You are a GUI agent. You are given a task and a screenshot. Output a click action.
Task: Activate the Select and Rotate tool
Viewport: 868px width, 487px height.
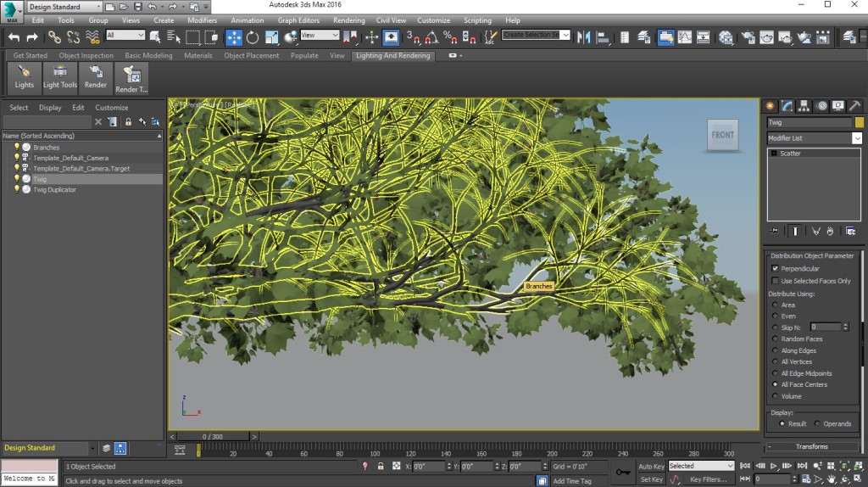click(x=253, y=37)
